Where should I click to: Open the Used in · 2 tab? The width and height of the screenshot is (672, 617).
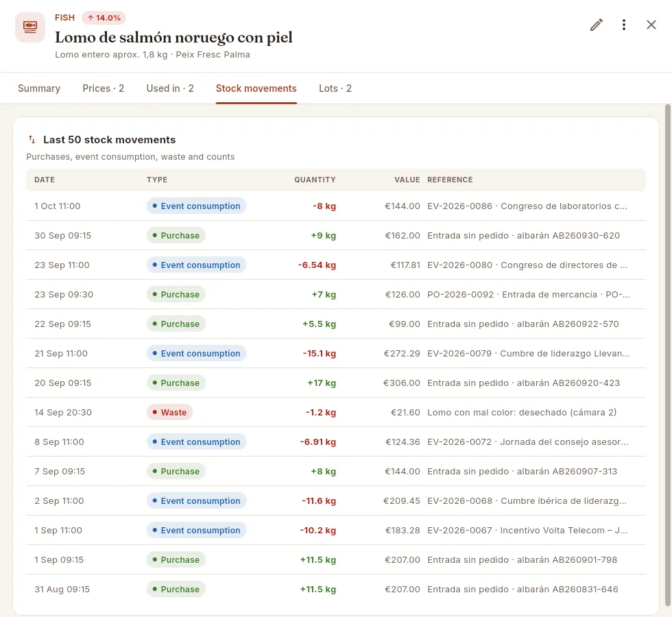coord(170,88)
